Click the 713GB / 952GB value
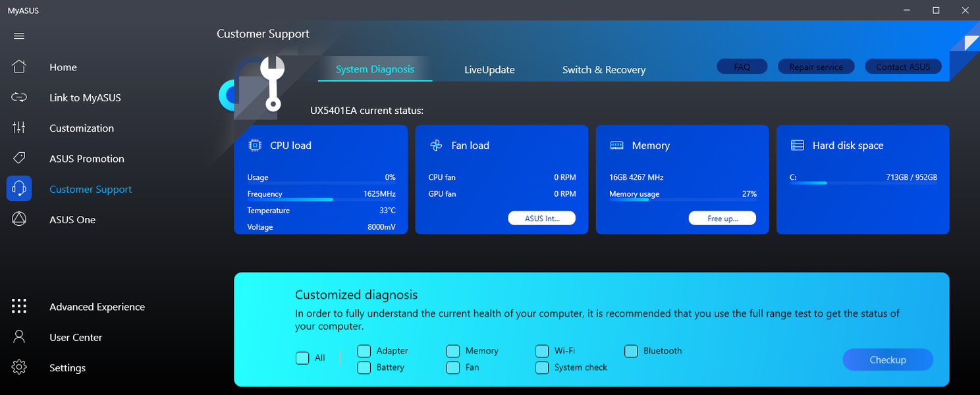980x395 pixels. 912,177
